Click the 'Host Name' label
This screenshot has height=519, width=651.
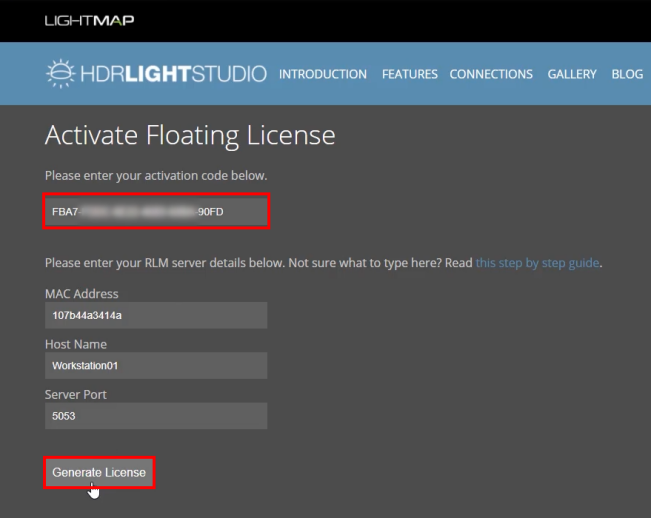coord(76,344)
